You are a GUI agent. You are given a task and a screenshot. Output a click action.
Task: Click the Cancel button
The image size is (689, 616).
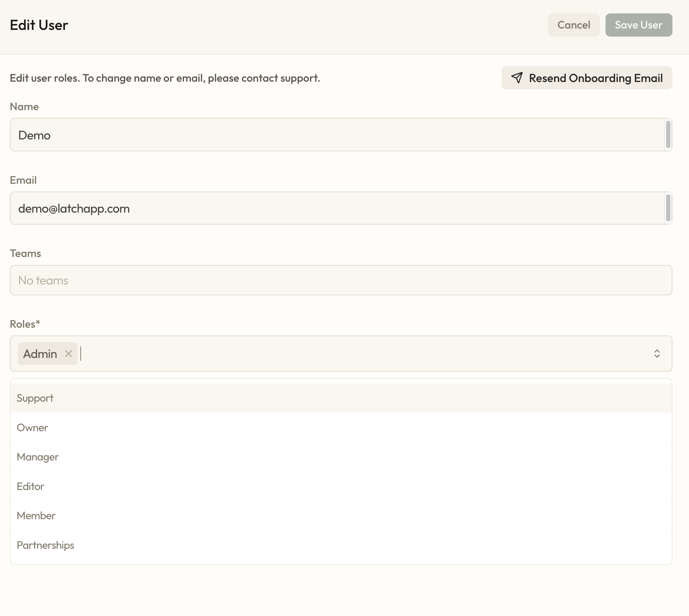pos(573,25)
